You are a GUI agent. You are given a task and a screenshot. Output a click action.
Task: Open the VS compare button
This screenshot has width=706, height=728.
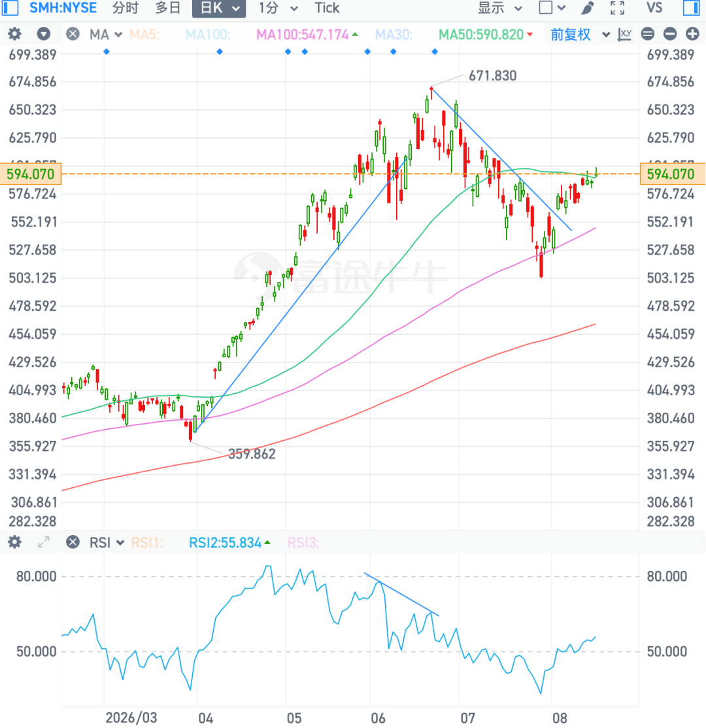pos(654,8)
